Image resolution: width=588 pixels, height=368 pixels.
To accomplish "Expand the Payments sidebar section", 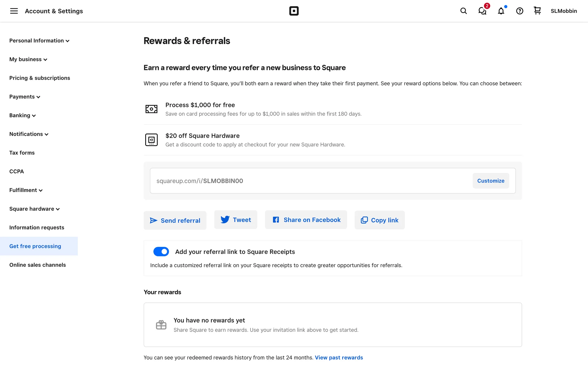I will 25,97.
